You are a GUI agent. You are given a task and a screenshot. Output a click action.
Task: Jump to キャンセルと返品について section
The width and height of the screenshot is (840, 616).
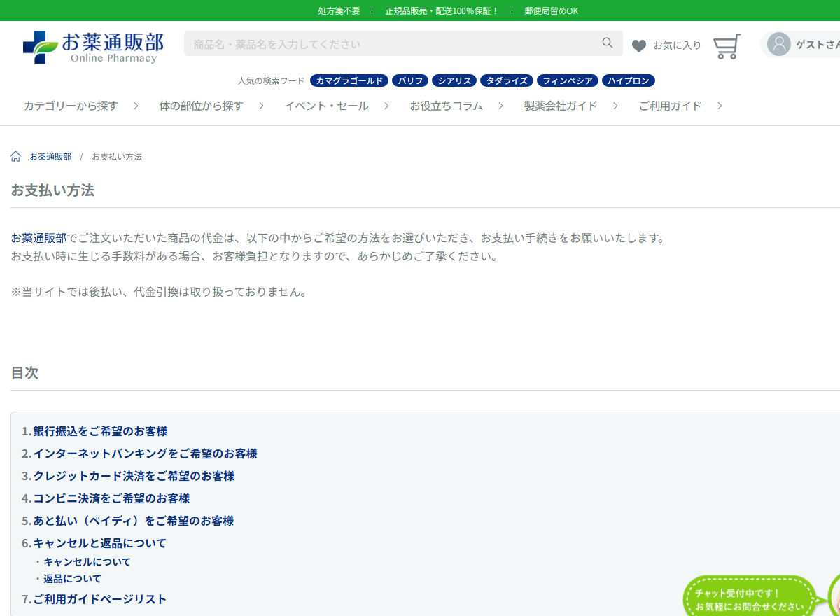pos(99,543)
